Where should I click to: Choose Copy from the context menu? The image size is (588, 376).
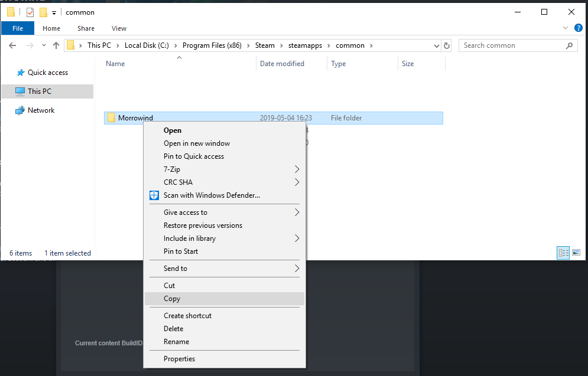click(x=224, y=299)
